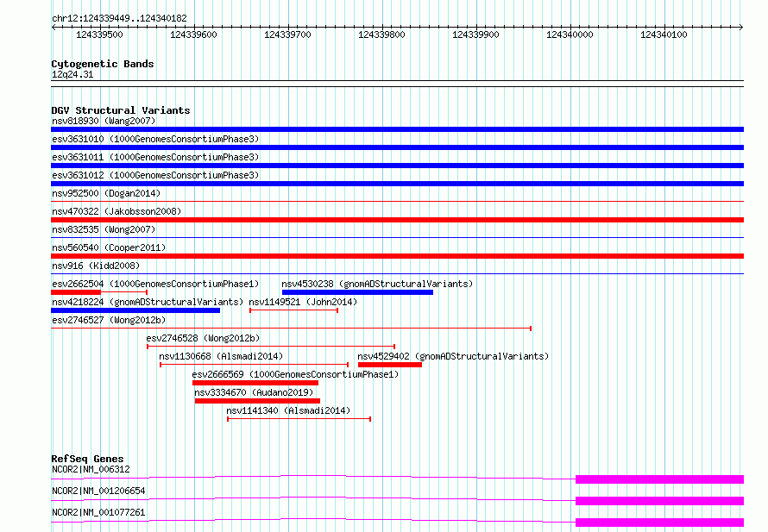Screen dimensions: 768x532
Task: Click the ruler's right arrow end
Action: point(741,27)
